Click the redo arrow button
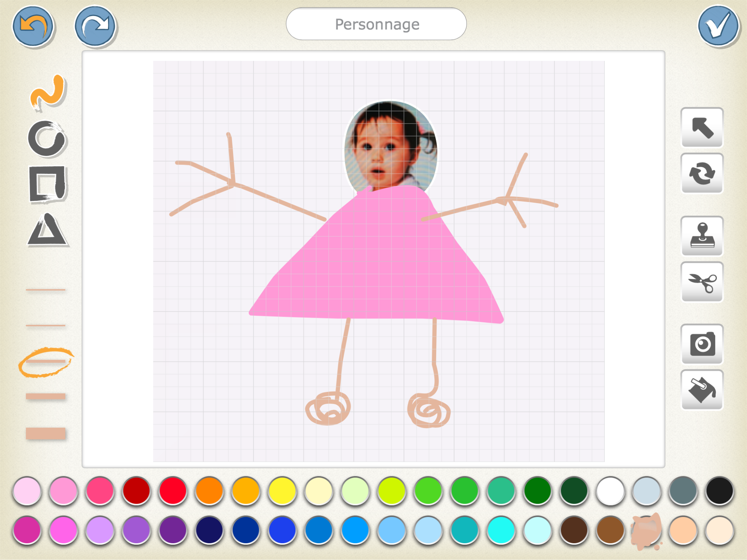Screen dimensions: 747x560 [95, 26]
